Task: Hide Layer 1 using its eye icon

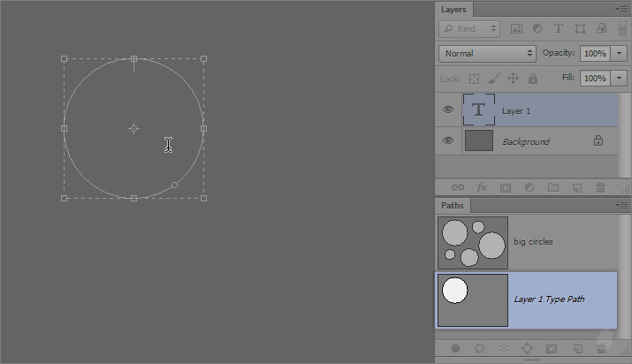Action: (448, 110)
